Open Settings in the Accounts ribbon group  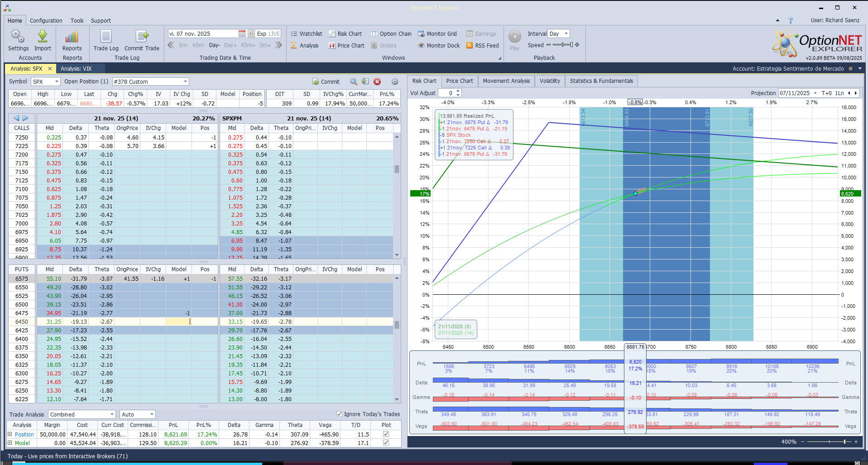coord(18,40)
